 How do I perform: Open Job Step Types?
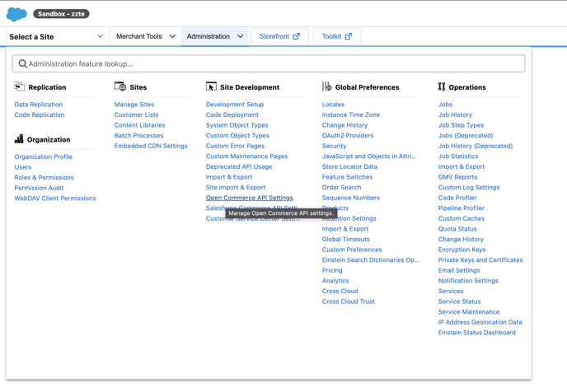461,125
